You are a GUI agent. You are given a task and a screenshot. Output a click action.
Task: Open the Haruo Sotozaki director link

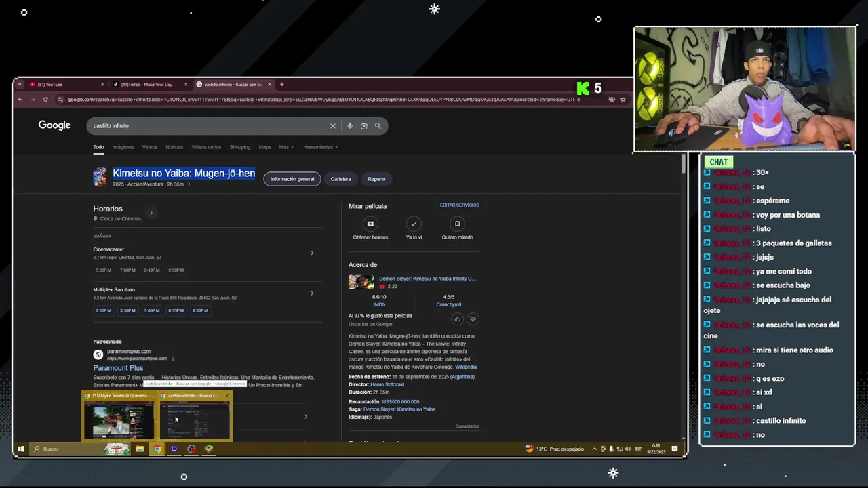click(x=387, y=384)
